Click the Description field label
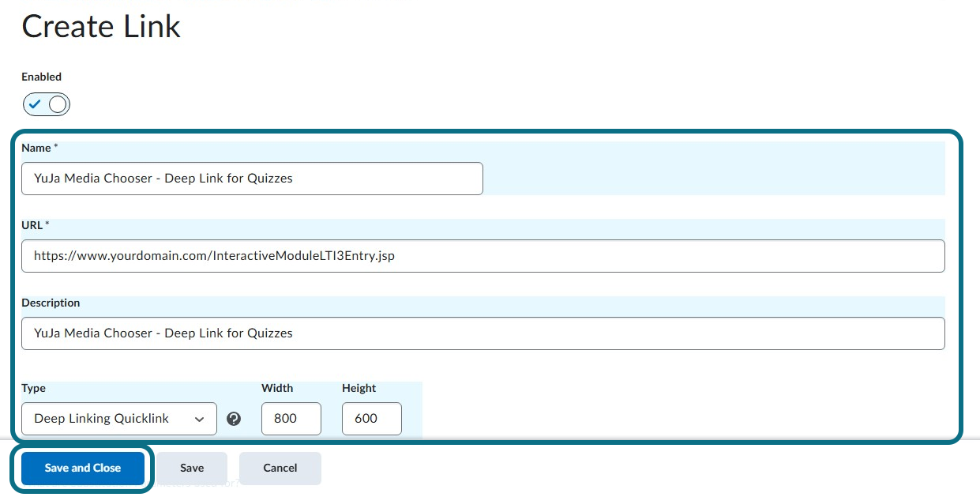The width and height of the screenshot is (980, 497). pos(51,303)
